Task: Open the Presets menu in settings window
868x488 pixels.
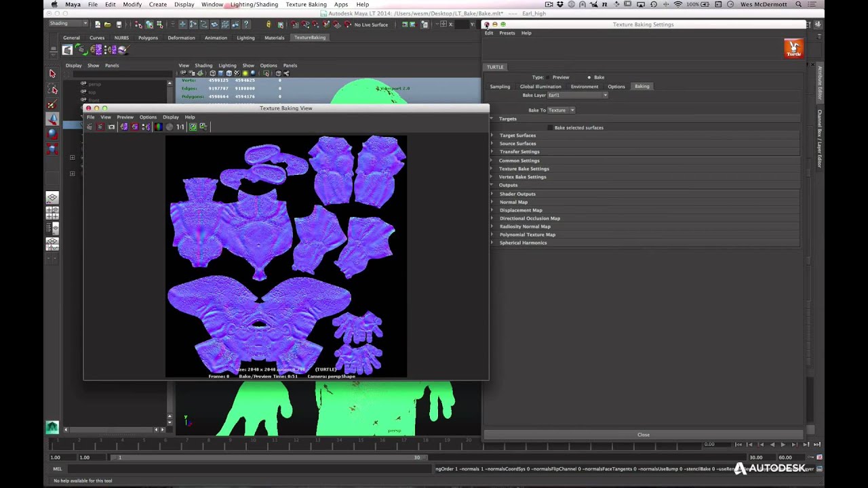Action: (507, 33)
